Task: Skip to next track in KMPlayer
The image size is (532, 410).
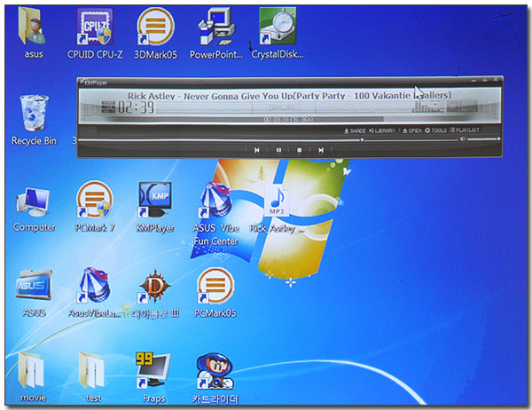Action: tap(321, 150)
